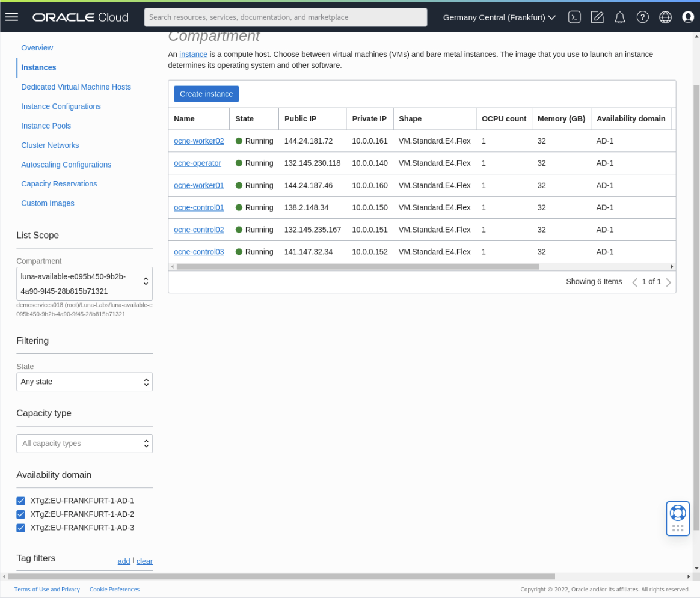The width and height of the screenshot is (700, 598).
Task: Open the Compartment selector dropdown
Action: [84, 283]
